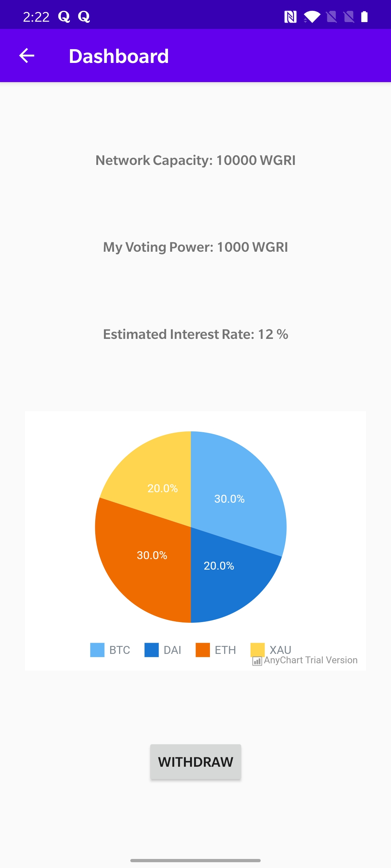This screenshot has width=391, height=868.
Task: Select the dark blue 20.0% pie slice
Action: [x=224, y=575]
